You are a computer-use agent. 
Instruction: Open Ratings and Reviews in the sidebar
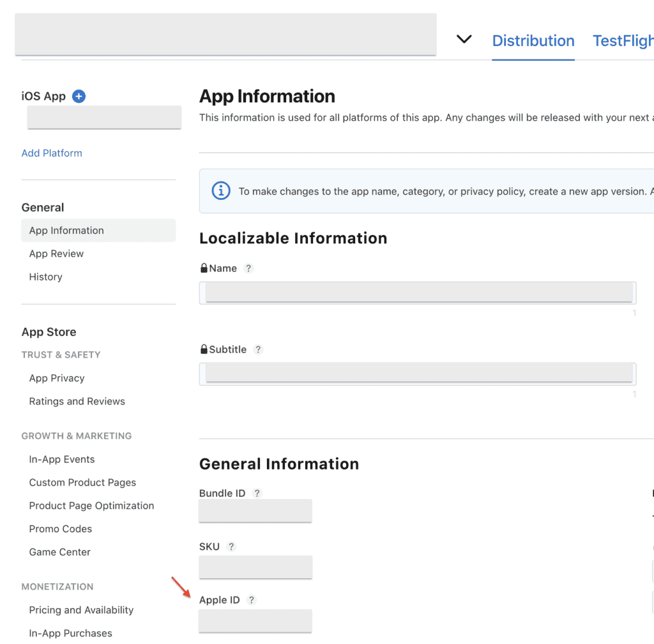point(77,401)
